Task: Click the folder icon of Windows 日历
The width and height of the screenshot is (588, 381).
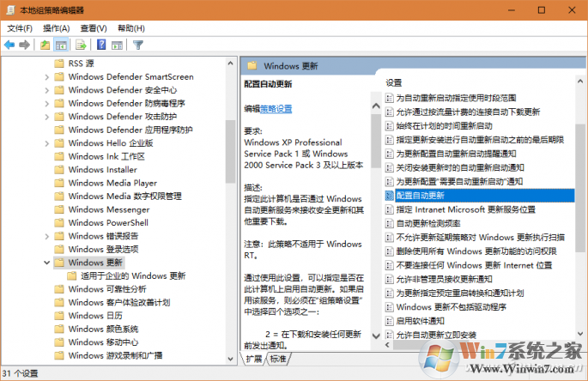Action: tap(59, 316)
